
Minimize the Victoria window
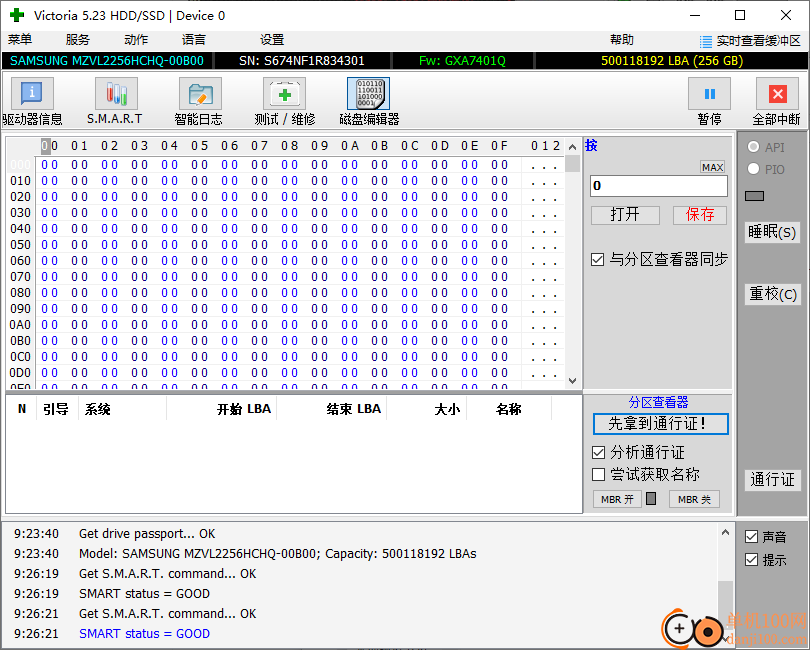tap(695, 16)
